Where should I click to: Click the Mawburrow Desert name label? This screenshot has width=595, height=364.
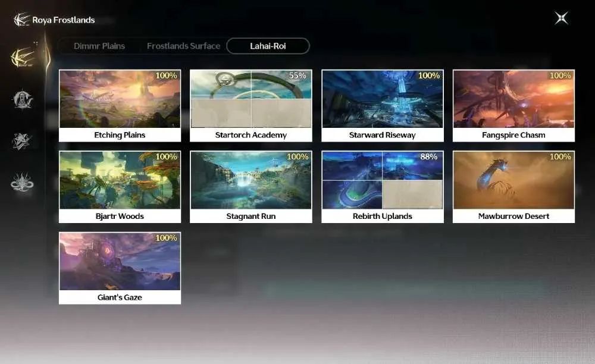click(x=514, y=216)
